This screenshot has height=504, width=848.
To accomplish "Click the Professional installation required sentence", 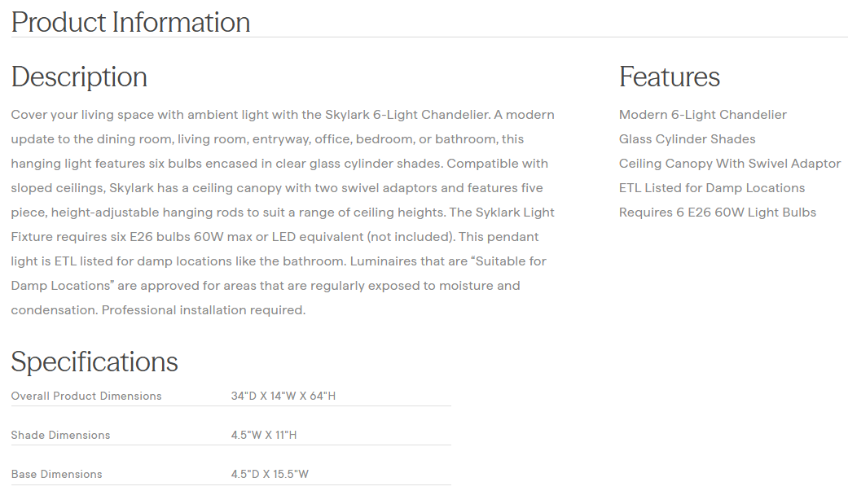I will pyautogui.click(x=203, y=310).
